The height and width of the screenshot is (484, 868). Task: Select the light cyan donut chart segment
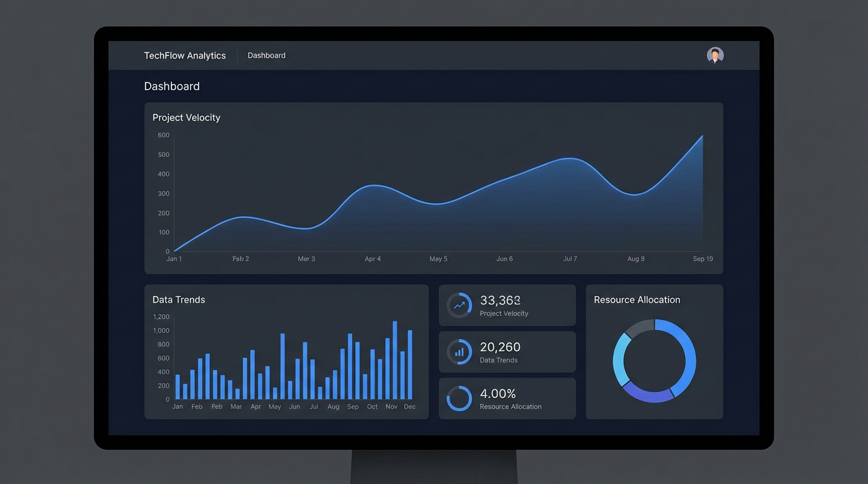click(x=619, y=360)
